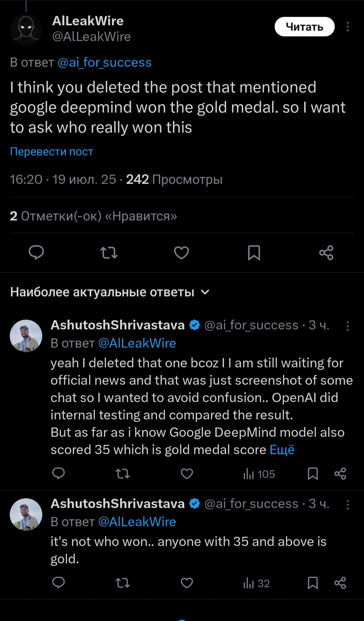364x621 pixels.
Task: Open more options on the first AshutoshShrivastava reply
Action: [x=348, y=326]
